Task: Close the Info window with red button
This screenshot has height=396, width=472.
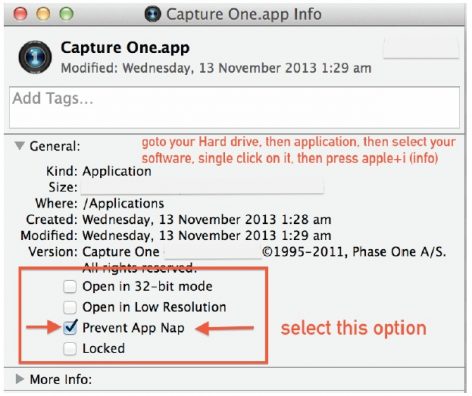Action: coord(20,14)
